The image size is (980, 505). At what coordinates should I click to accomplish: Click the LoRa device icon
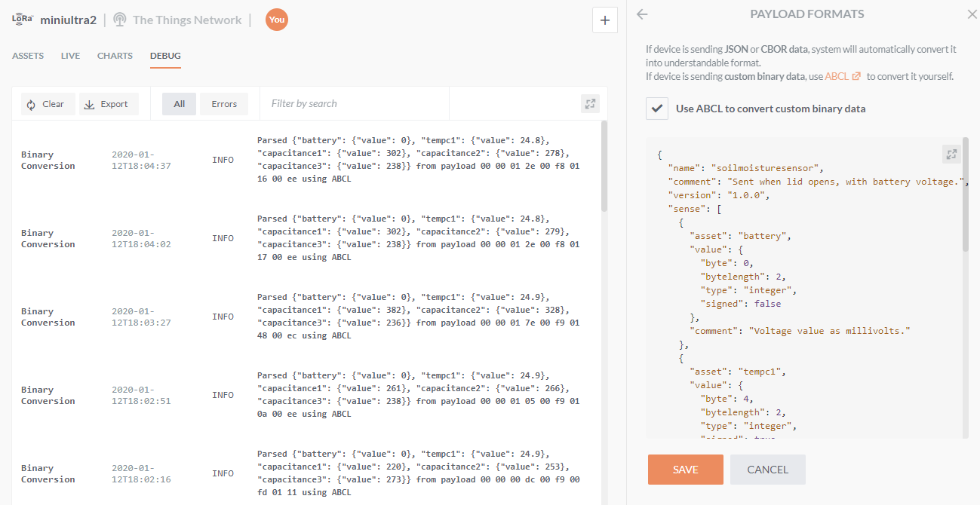click(23, 20)
